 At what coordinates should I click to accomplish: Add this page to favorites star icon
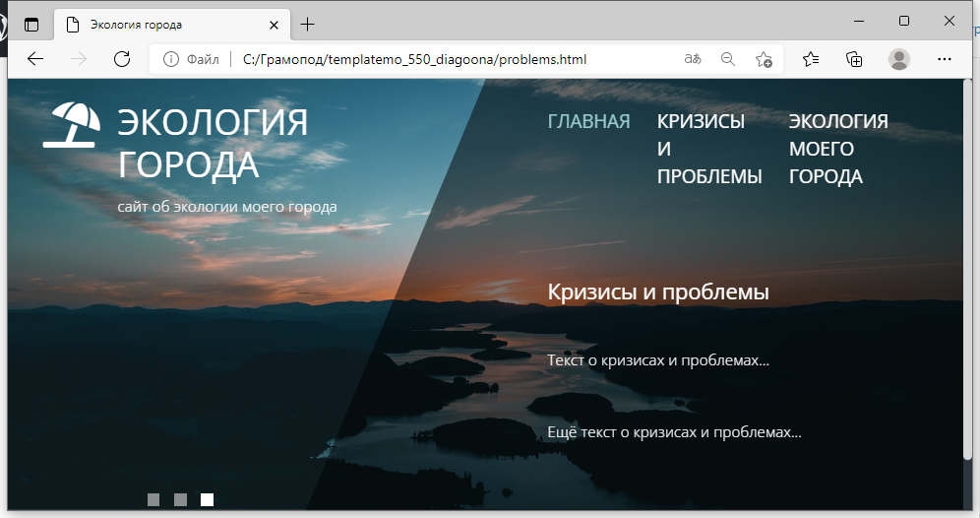[764, 59]
